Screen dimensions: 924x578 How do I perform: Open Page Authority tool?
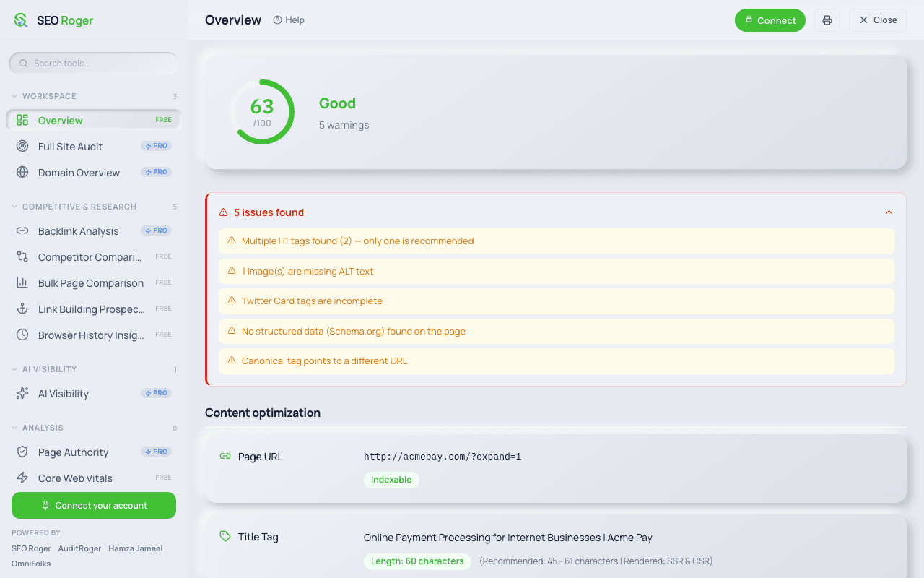tap(94, 452)
